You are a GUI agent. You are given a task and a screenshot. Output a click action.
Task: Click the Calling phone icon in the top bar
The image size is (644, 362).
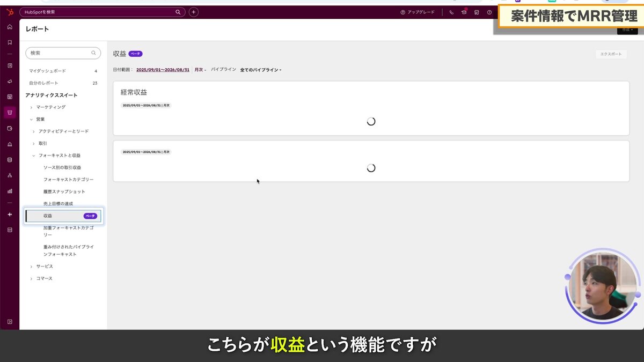(x=452, y=12)
